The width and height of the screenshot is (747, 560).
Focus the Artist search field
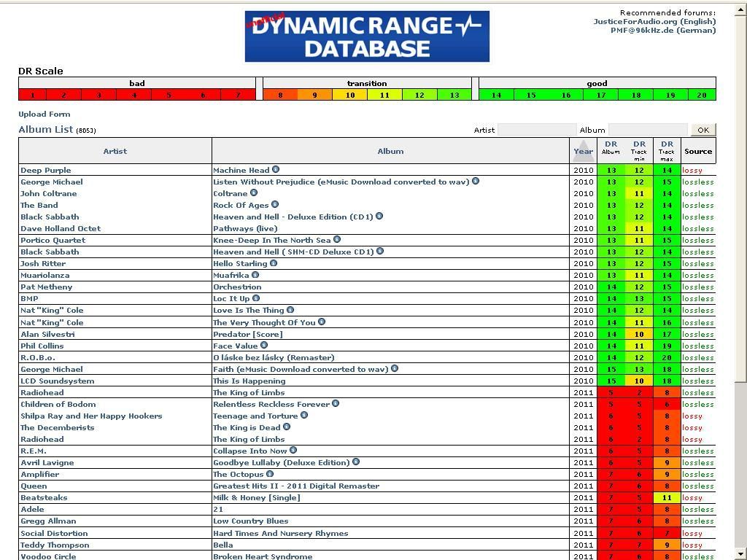click(x=537, y=130)
